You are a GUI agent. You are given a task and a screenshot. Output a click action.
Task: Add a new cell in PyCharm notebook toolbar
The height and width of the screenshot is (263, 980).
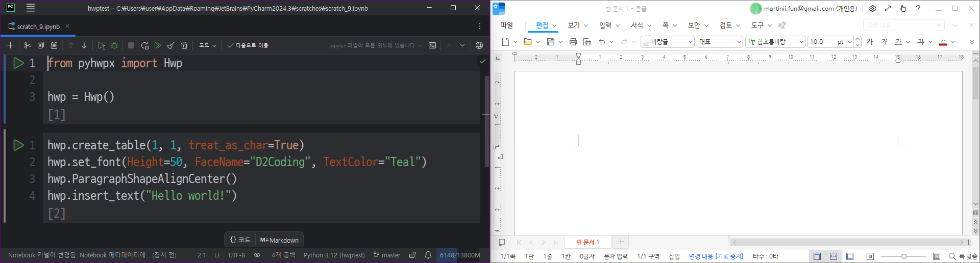coord(10,45)
